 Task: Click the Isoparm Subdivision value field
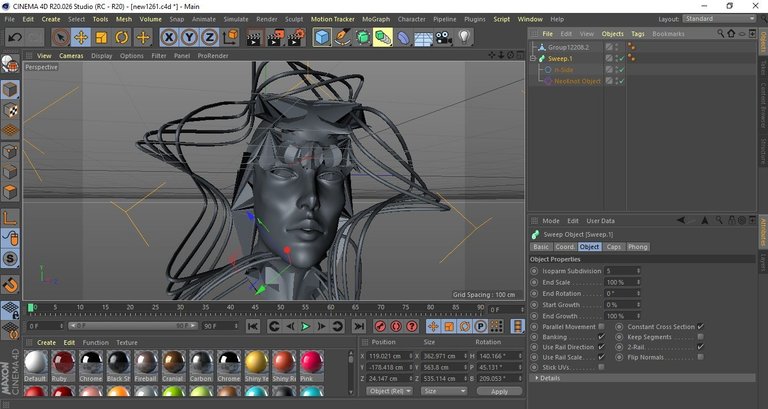coord(623,271)
